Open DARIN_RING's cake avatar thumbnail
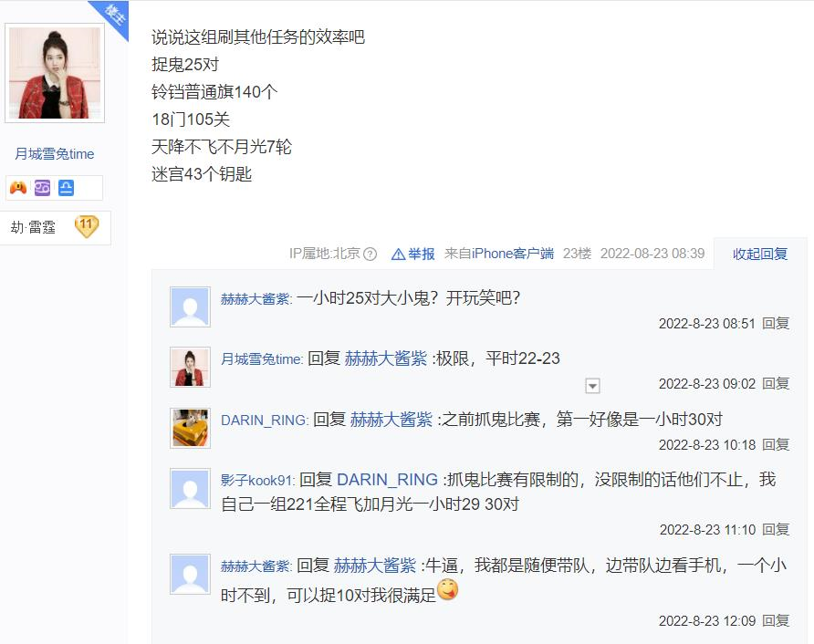 click(191, 428)
